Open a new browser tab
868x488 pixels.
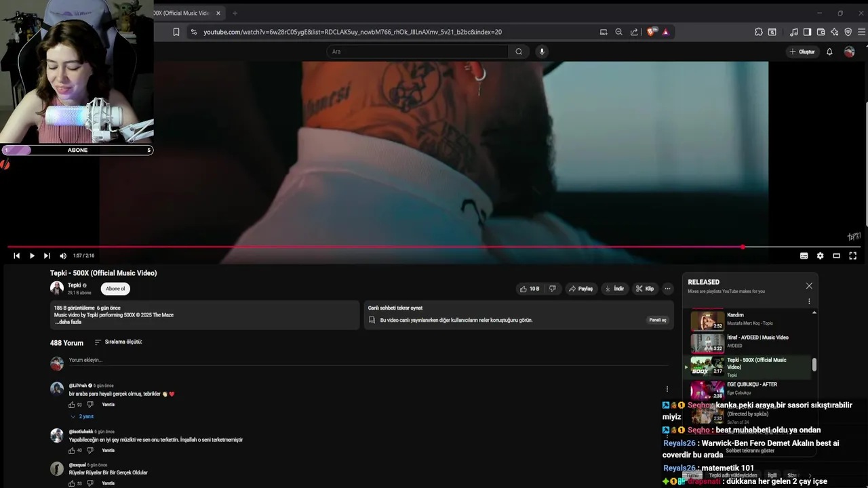point(235,13)
